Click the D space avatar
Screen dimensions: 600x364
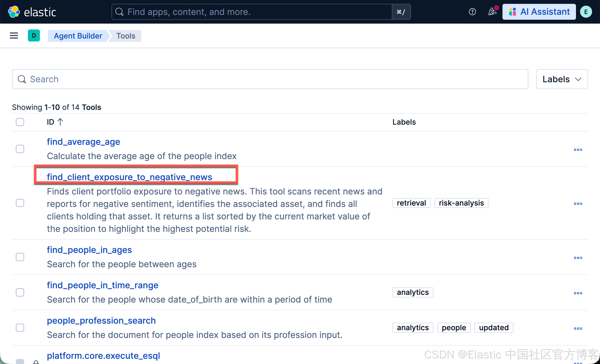pos(34,36)
